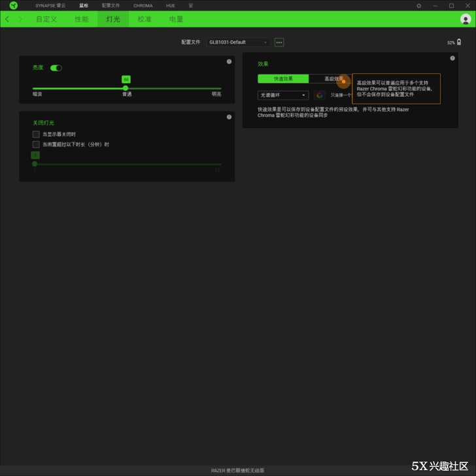Switch to the 自定义 tab
The height and width of the screenshot is (476, 476).
(46, 19)
